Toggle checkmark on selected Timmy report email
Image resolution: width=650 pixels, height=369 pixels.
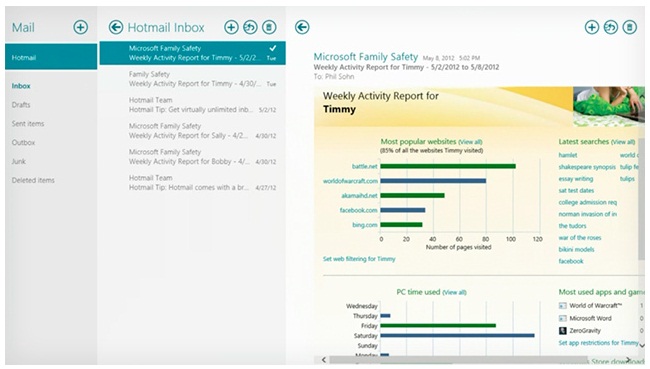pos(272,49)
